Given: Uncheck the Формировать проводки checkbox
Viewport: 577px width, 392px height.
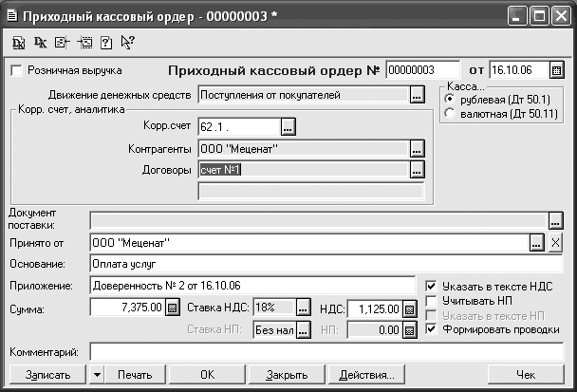Looking at the screenshot, I should tap(433, 329).
